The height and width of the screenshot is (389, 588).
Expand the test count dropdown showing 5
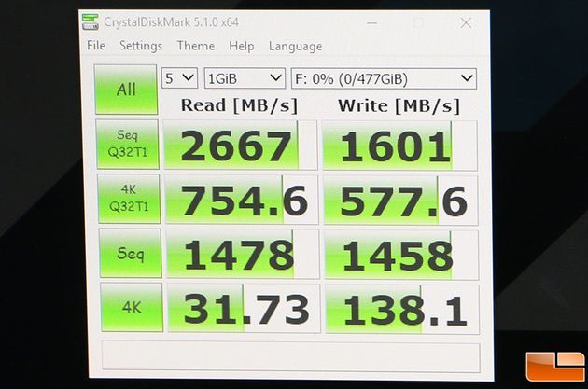click(179, 78)
